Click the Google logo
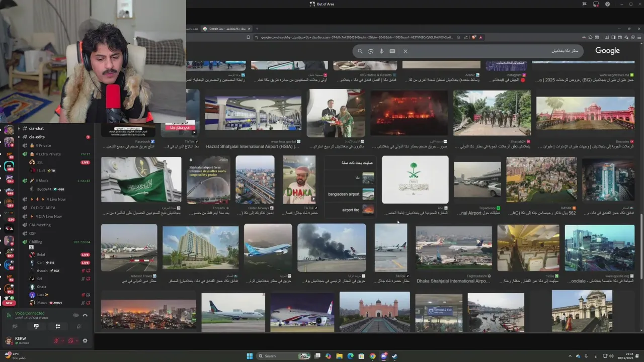The height and width of the screenshot is (362, 644). click(x=607, y=50)
